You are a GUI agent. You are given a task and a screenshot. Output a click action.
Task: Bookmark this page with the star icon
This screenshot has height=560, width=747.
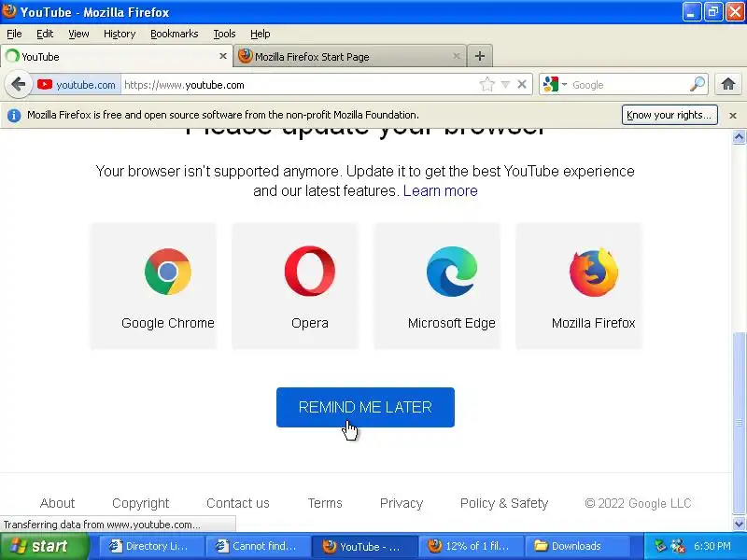[x=486, y=85]
